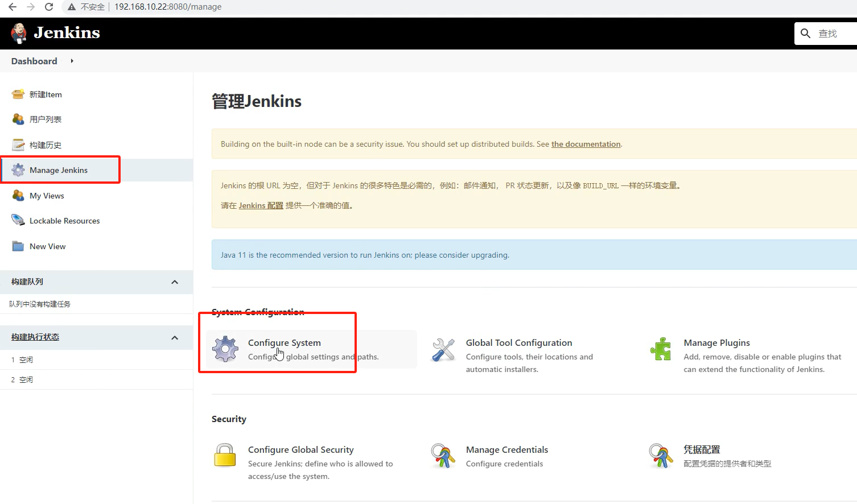This screenshot has width=857, height=504.
Task: Open Global Tool Configuration
Action: pos(519,342)
